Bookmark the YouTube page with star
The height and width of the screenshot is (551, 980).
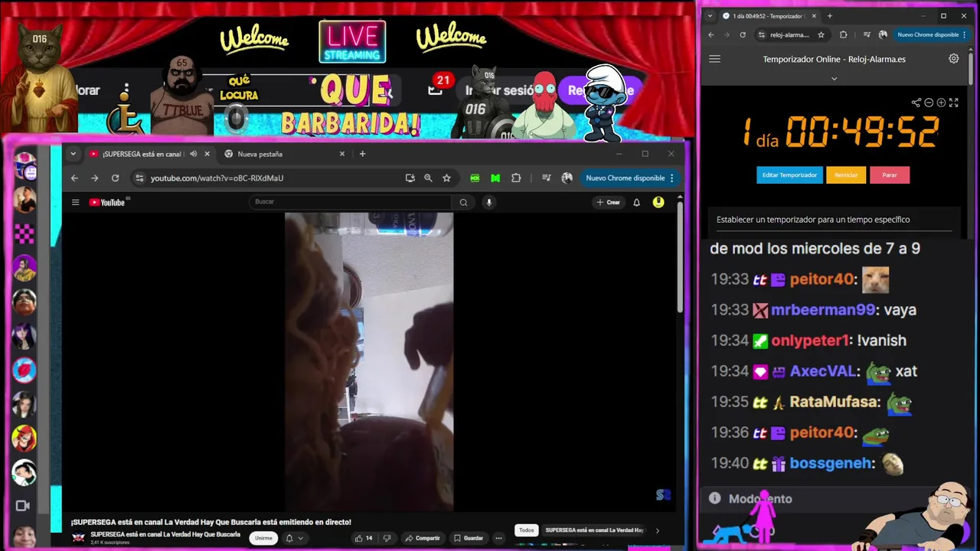[x=446, y=178]
